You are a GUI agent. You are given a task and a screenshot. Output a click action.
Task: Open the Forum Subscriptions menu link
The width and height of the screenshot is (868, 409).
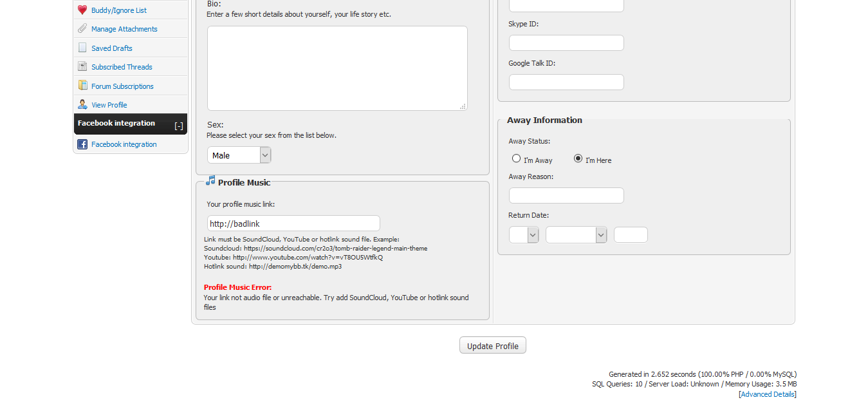tap(122, 86)
